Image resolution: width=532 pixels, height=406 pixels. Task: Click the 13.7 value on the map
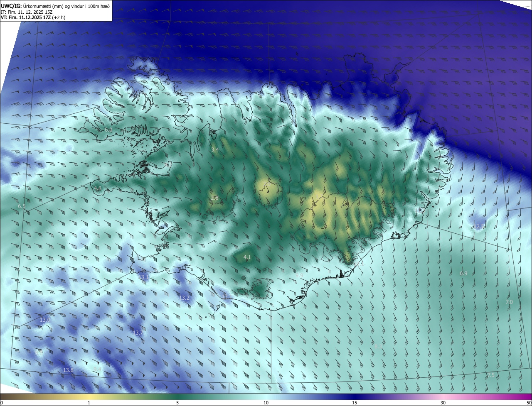point(138,333)
